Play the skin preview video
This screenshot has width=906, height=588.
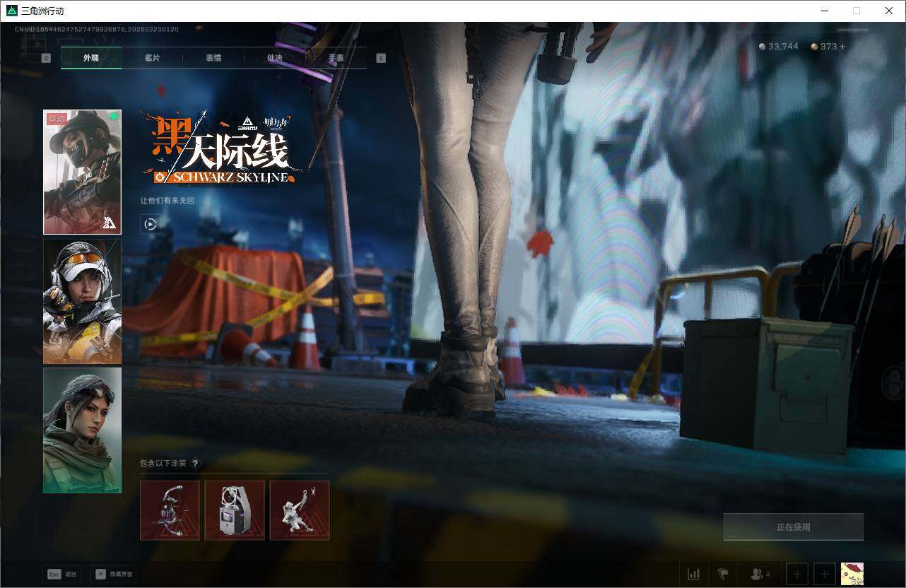pos(150,224)
